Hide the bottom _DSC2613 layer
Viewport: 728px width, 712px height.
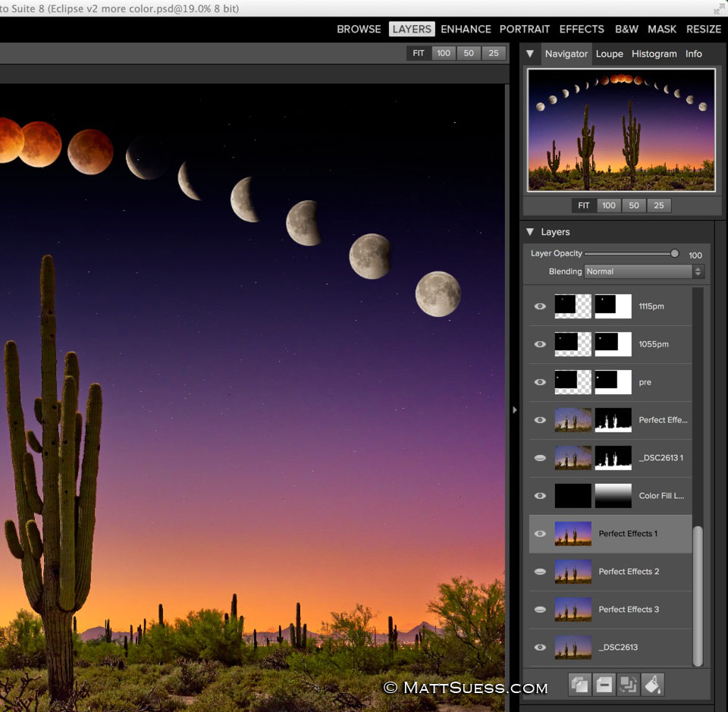pos(540,648)
